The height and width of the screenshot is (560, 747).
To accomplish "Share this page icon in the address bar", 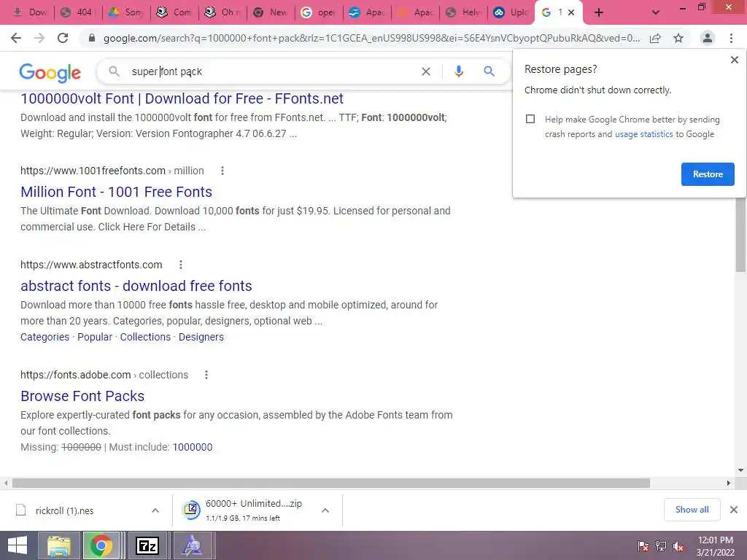I will [x=655, y=38].
